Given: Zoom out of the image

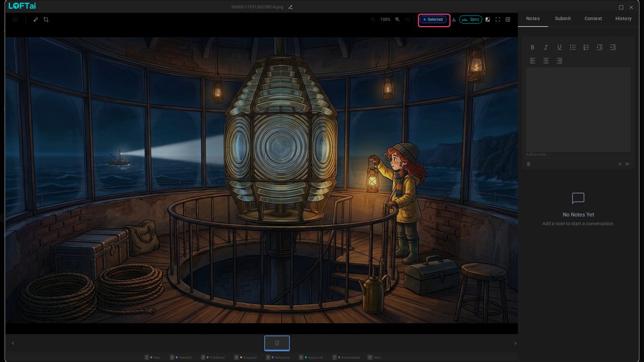Looking at the screenshot, I should pyautogui.click(x=373, y=20).
